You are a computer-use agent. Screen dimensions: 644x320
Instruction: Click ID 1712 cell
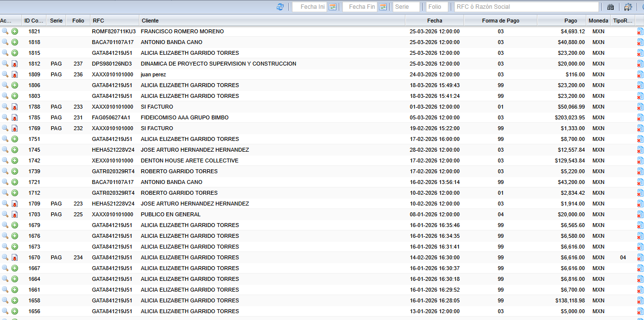(34, 193)
